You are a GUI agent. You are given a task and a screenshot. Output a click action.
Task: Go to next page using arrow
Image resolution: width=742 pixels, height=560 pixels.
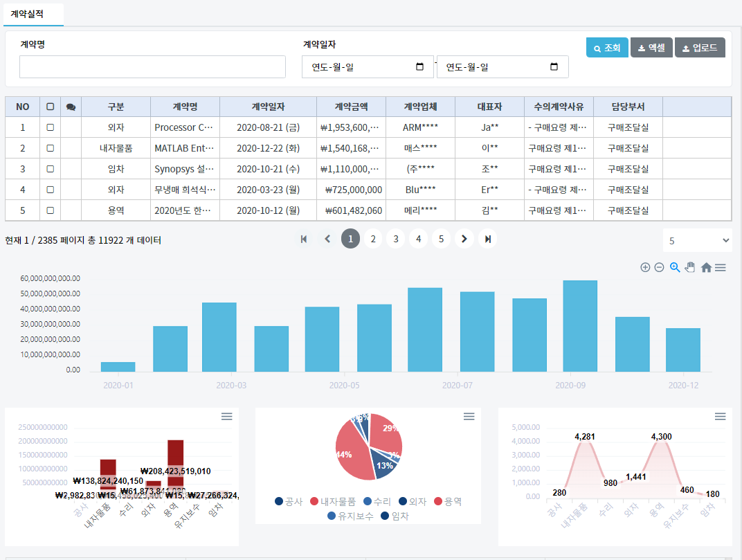pyautogui.click(x=464, y=239)
